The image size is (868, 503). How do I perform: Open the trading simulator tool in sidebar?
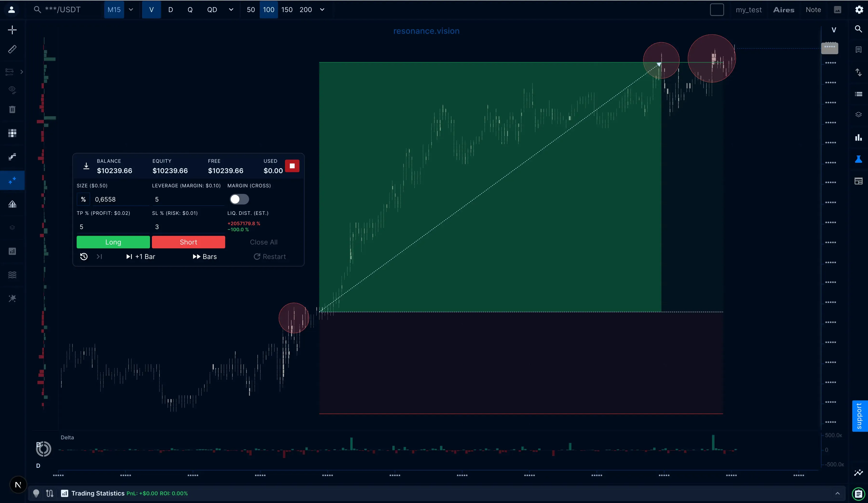point(12,180)
